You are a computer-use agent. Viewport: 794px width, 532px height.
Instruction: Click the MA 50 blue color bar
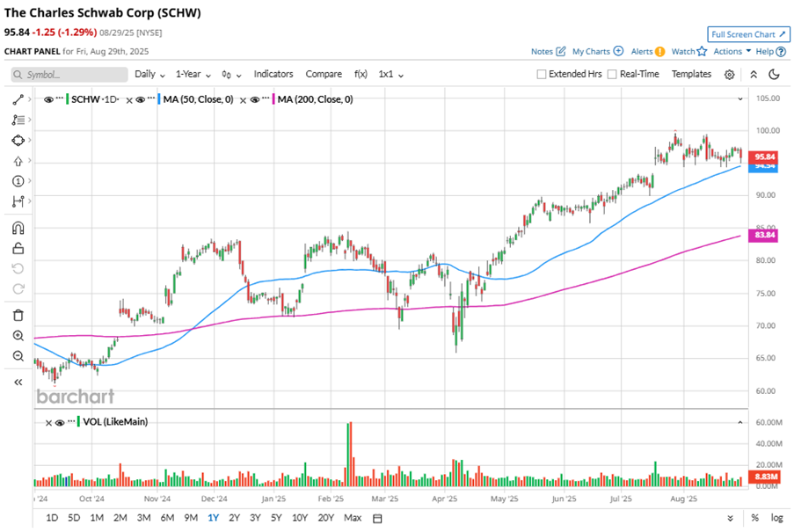coord(159,99)
